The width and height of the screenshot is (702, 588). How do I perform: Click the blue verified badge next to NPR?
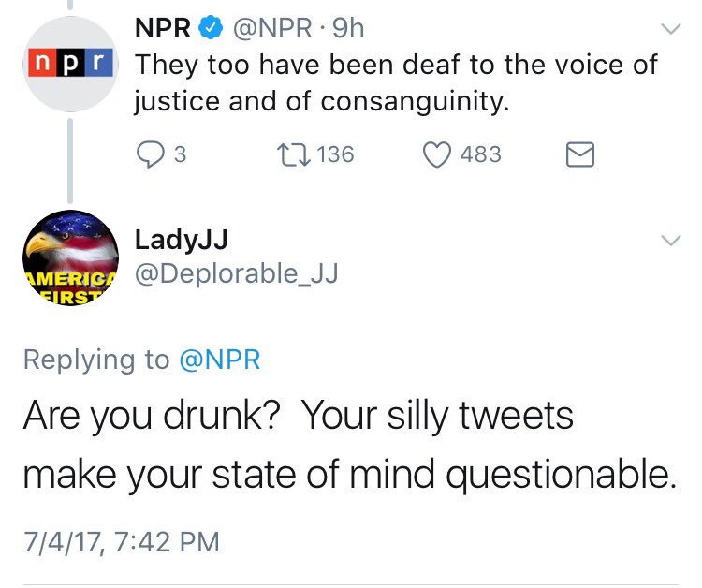pos(211,28)
